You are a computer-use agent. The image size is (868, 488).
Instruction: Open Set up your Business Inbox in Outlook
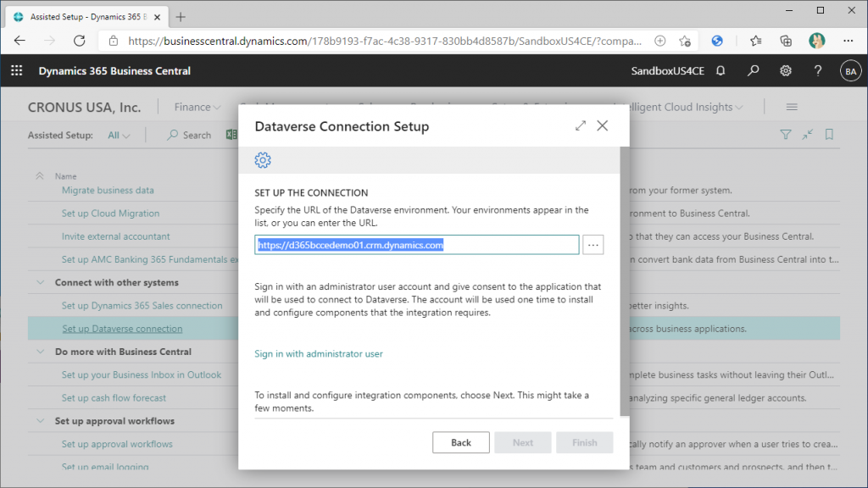(x=142, y=374)
